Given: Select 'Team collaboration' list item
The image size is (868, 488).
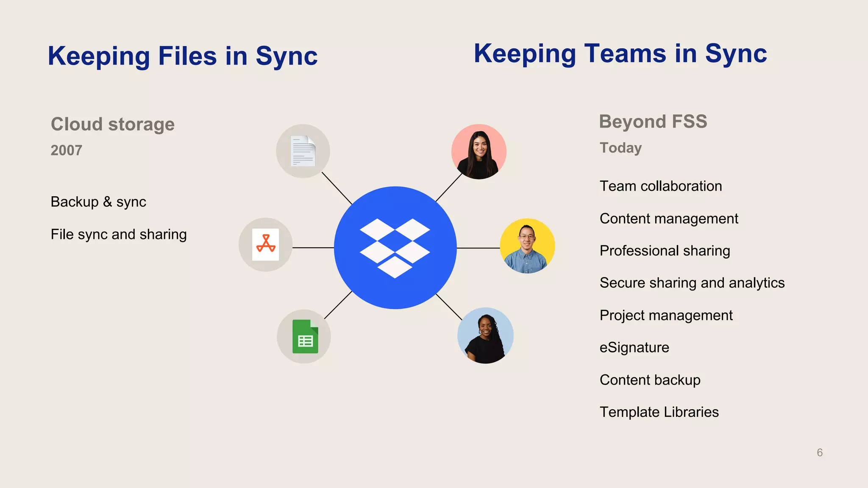Looking at the screenshot, I should [x=661, y=186].
